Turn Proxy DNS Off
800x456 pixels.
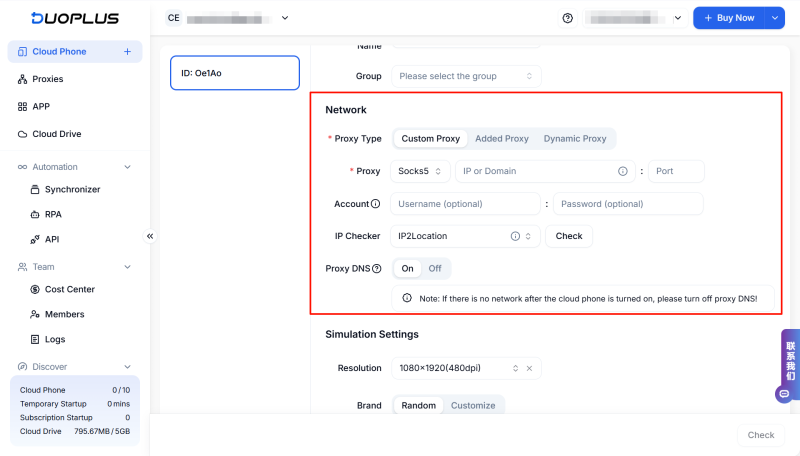[435, 268]
